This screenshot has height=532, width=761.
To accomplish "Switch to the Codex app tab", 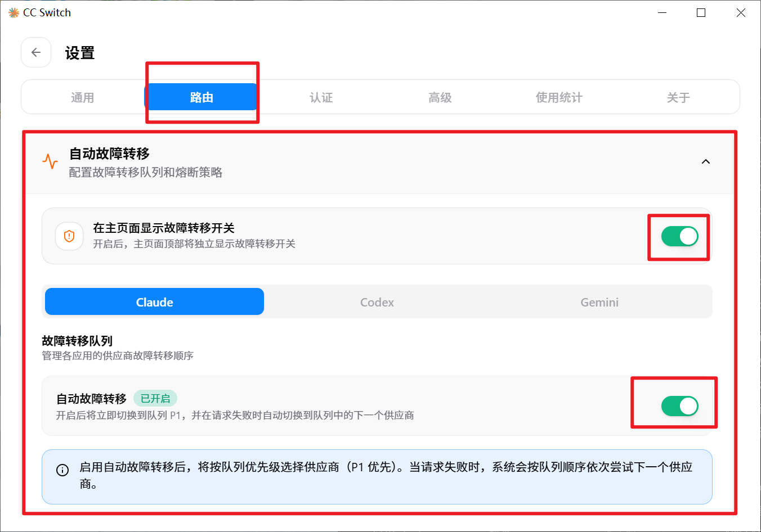I will 377,302.
